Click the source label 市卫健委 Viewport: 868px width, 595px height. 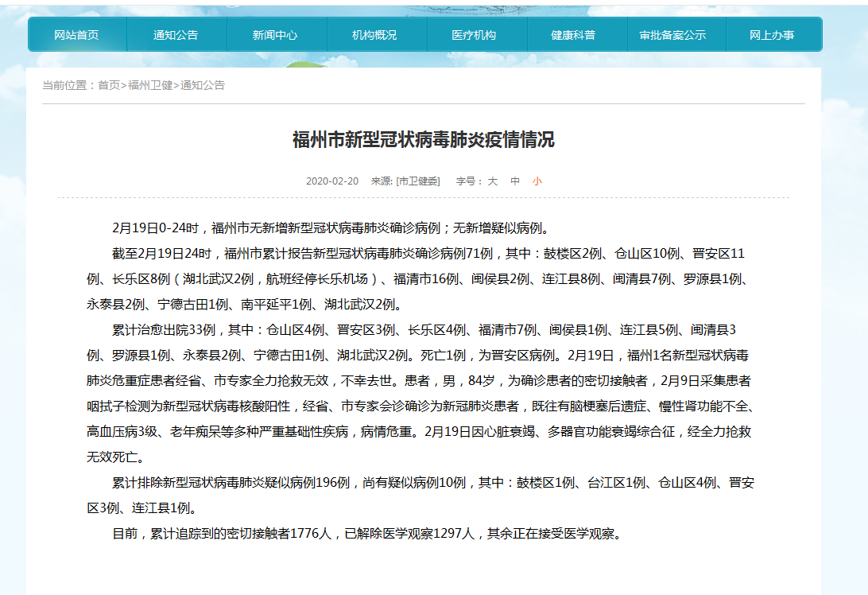click(x=418, y=181)
